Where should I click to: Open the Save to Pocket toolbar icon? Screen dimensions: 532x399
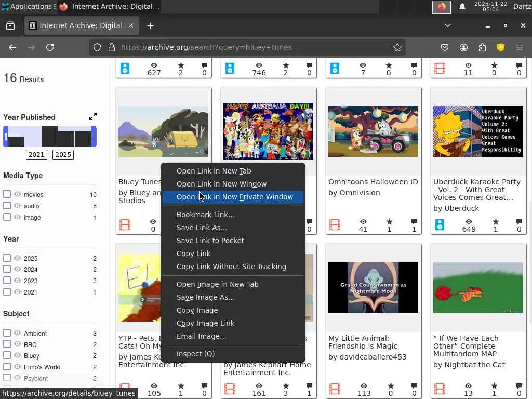pos(445,47)
